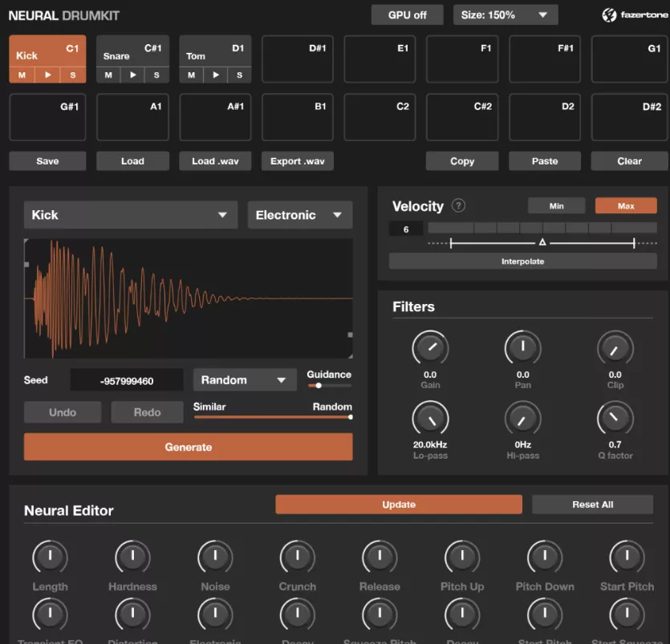The width and height of the screenshot is (670, 644).
Task: Click the Similar to Random slider
Action: (x=273, y=417)
